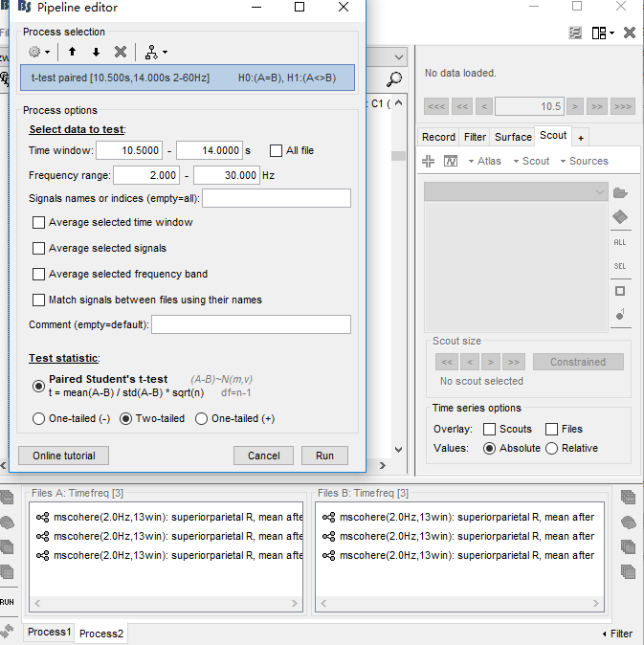Open the Filter option at bottom right
This screenshot has width=644, height=645.
pyautogui.click(x=617, y=634)
